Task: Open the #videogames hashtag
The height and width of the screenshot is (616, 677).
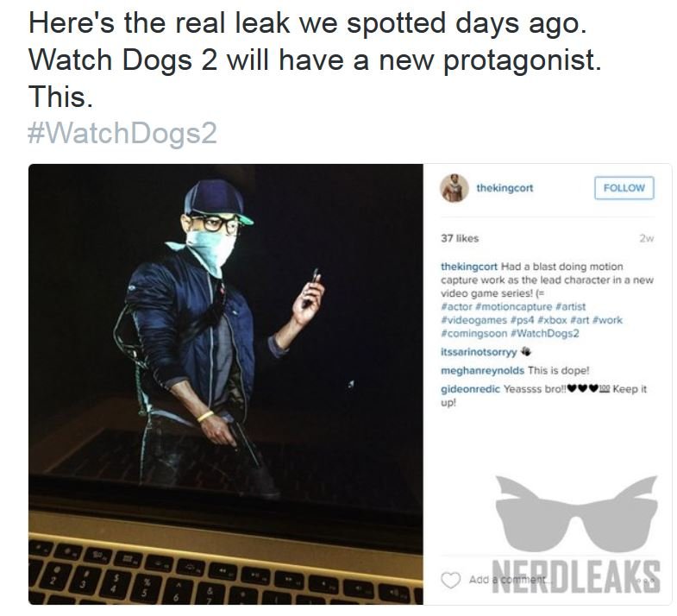Action: 473,320
